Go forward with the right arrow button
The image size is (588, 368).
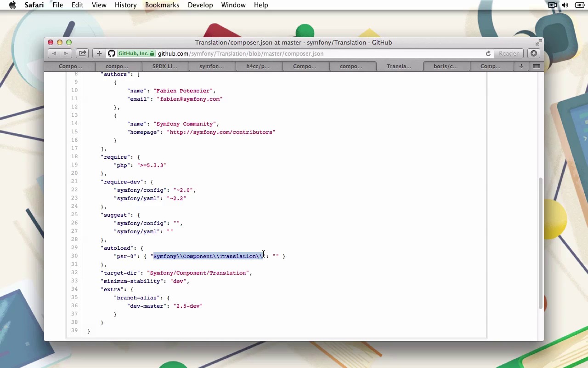coord(65,53)
